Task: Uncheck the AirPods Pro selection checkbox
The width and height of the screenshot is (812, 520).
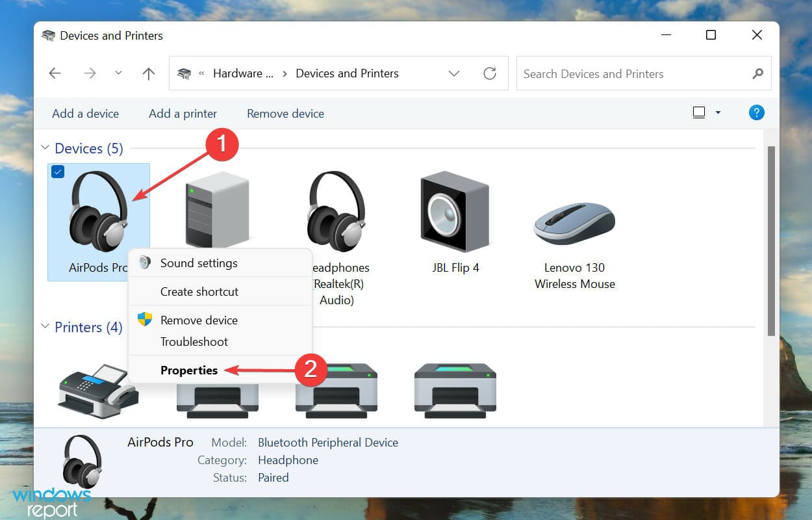Action: click(x=57, y=172)
